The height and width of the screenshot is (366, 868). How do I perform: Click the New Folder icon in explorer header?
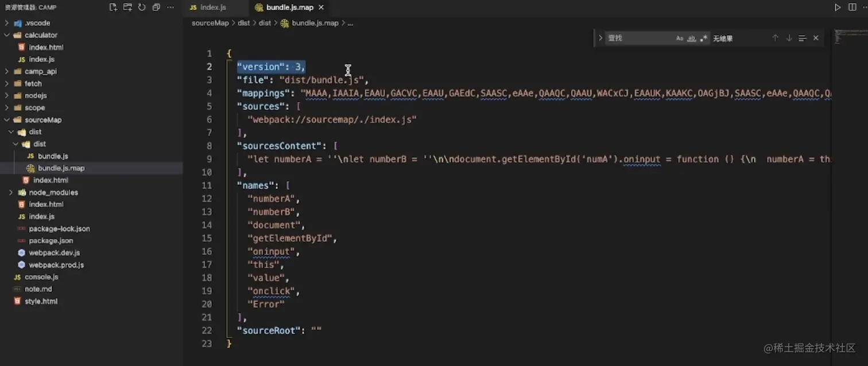point(127,7)
